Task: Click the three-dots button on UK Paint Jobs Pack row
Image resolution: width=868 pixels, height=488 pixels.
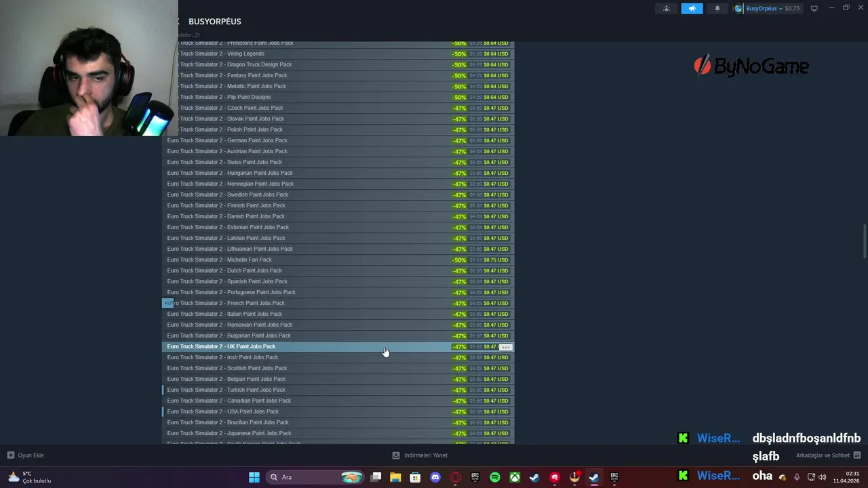Action: coord(505,347)
